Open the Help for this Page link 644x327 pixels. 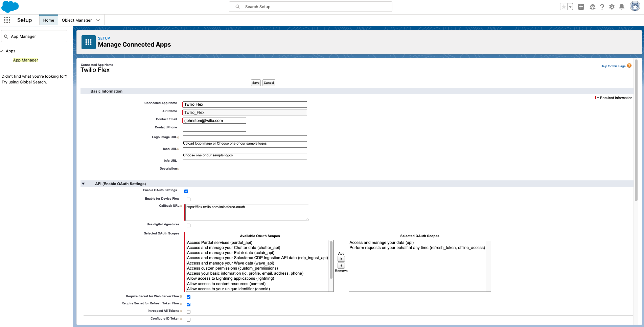613,66
